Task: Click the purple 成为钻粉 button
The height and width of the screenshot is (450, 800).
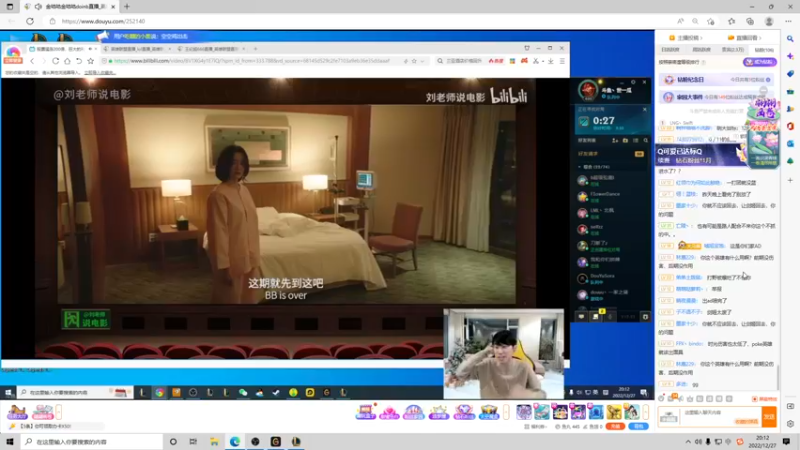Action: point(760,62)
